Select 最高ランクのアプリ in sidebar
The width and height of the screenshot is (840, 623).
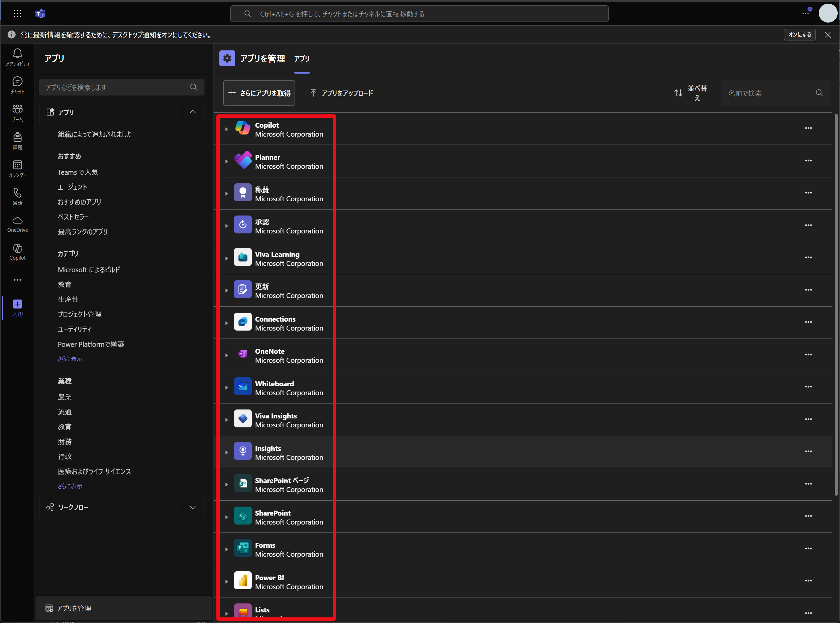coord(83,231)
